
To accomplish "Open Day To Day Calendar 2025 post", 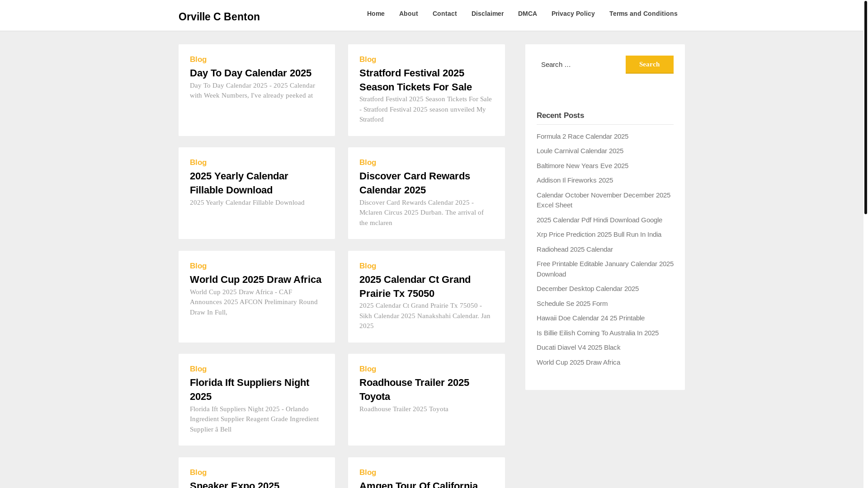I will tap(250, 73).
